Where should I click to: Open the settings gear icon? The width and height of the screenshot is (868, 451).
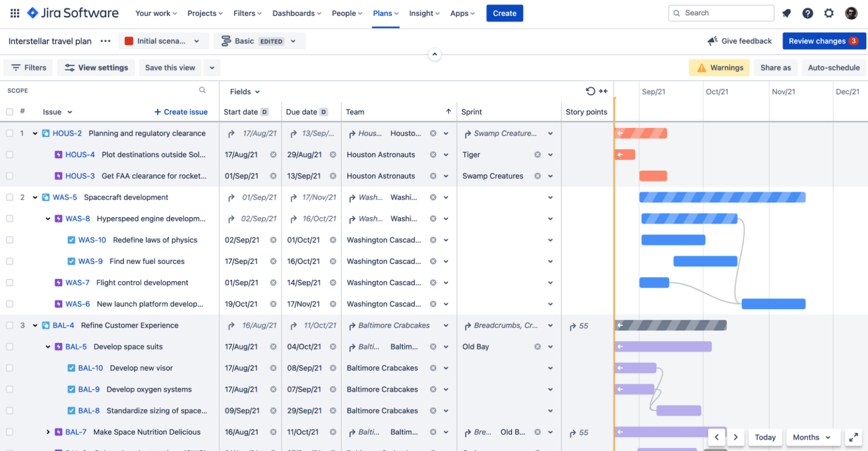click(829, 13)
